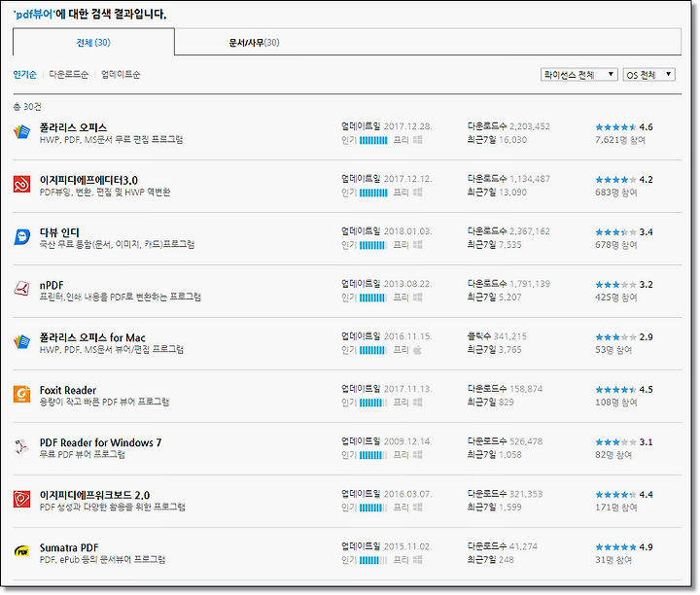
Task: Click the 이지피디에프에디터3.0 app icon
Action: 21,184
